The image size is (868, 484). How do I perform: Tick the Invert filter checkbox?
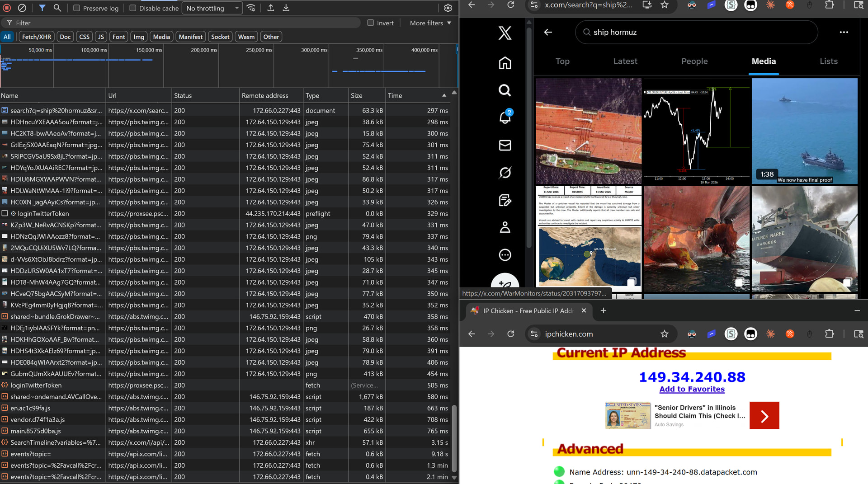(x=371, y=23)
